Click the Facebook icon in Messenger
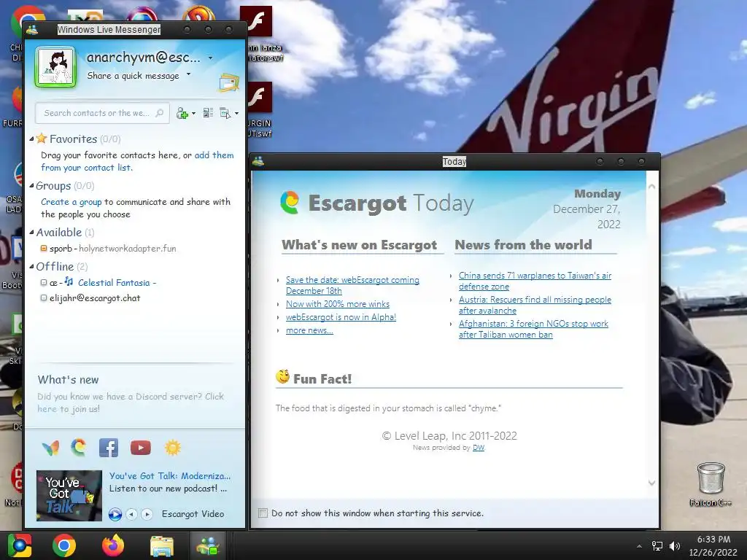 pos(109,448)
